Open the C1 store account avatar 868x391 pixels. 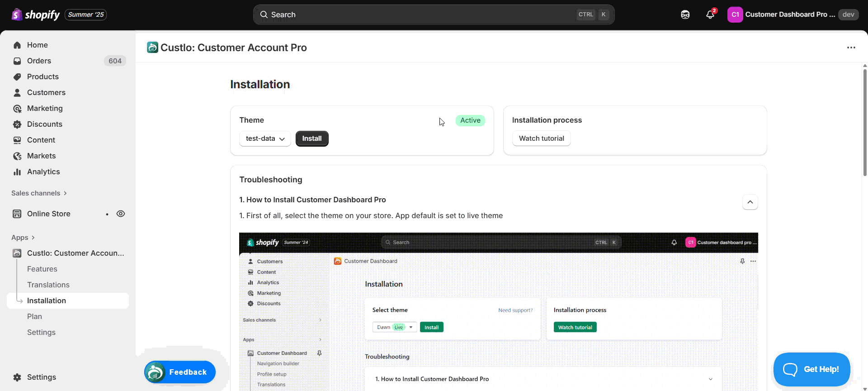pyautogui.click(x=735, y=14)
